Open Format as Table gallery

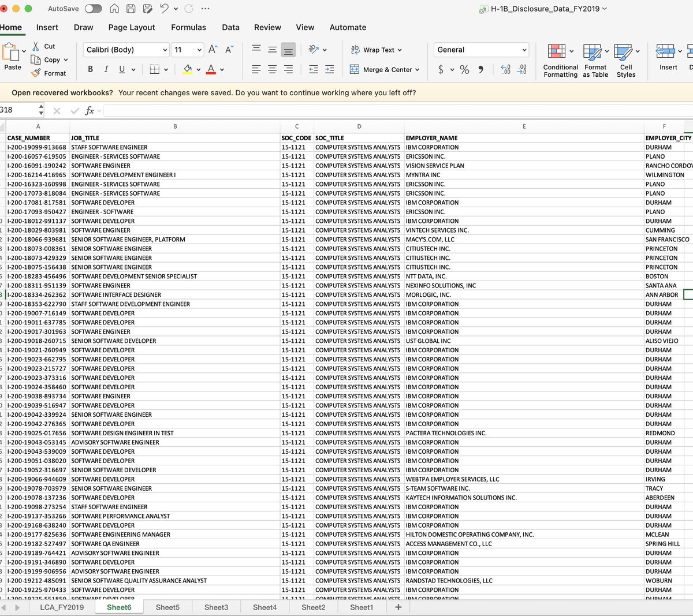595,61
